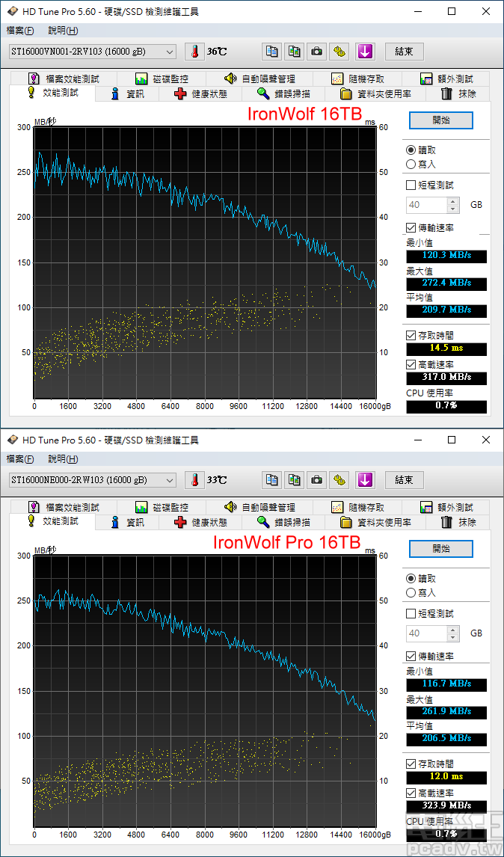
Task: Click the camera screenshot icon in the top window
Action: click(x=317, y=52)
